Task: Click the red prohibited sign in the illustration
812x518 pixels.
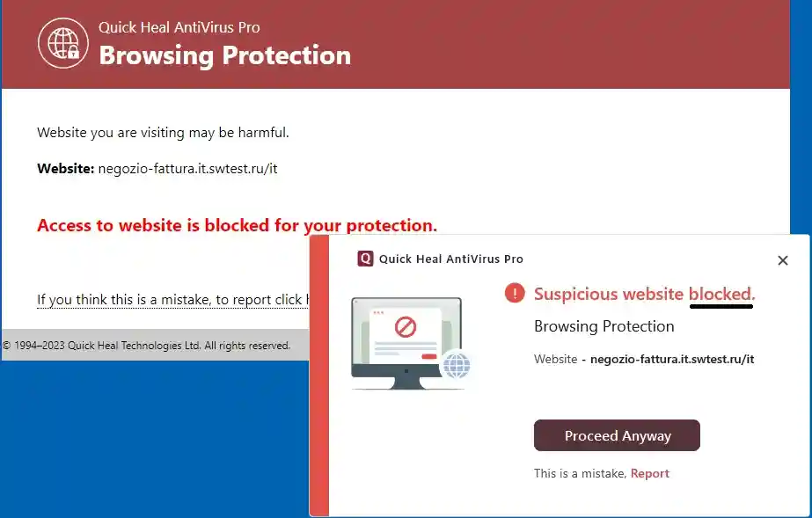Action: coord(405,328)
